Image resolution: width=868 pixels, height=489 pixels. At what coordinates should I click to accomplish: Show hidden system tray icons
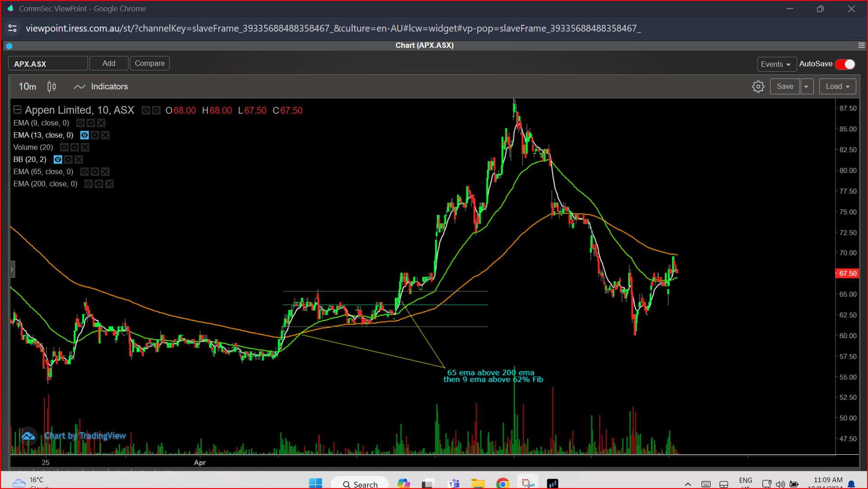point(688,484)
